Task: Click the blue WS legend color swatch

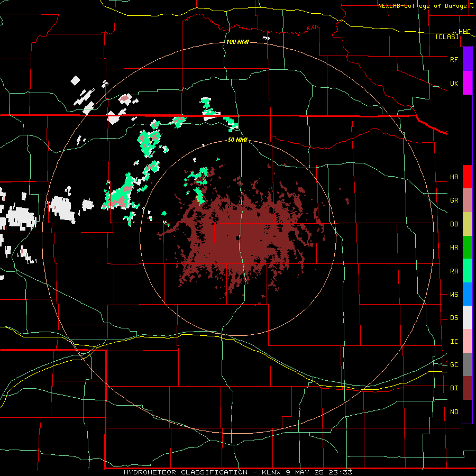Action: click(x=467, y=294)
